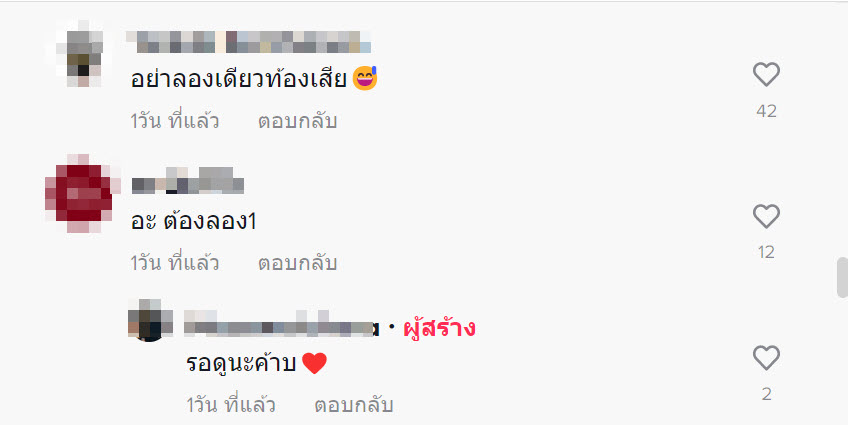Click ตอบกลับ under the creator's "รอดูนะค้าบ" reply
Image resolution: width=848 pixels, height=425 pixels.
click(354, 405)
